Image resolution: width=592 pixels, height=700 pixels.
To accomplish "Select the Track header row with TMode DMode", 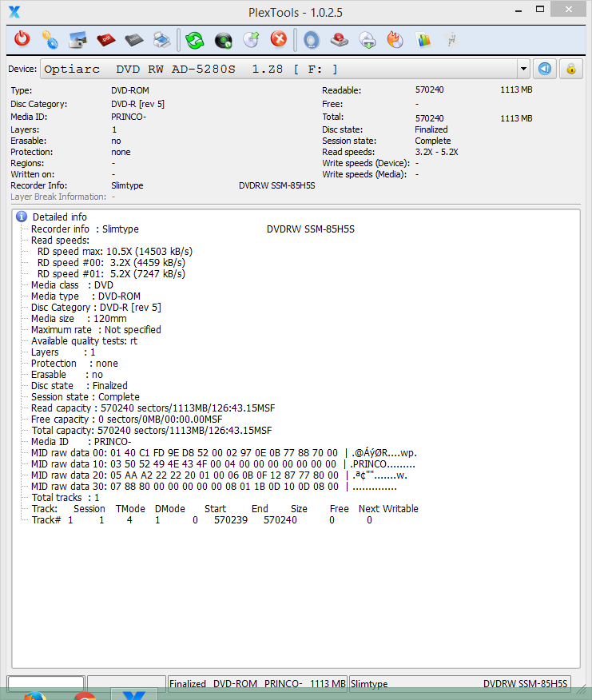I will [225, 508].
